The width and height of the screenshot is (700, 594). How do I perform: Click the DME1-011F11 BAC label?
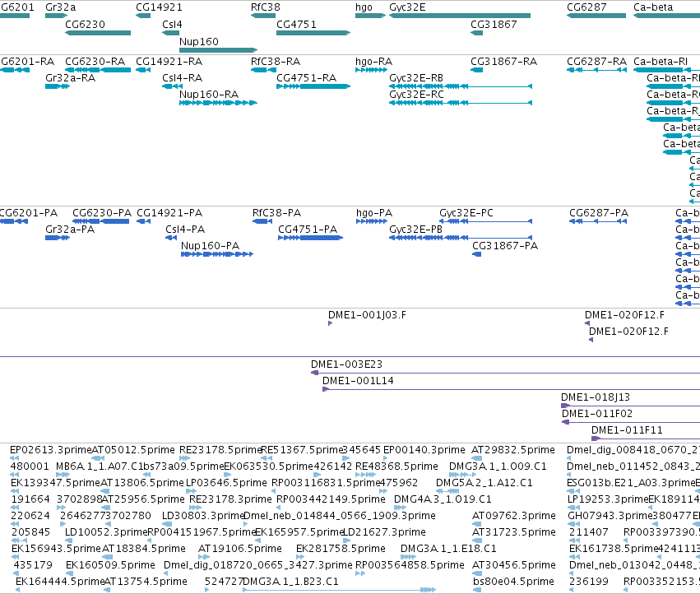tap(628, 430)
